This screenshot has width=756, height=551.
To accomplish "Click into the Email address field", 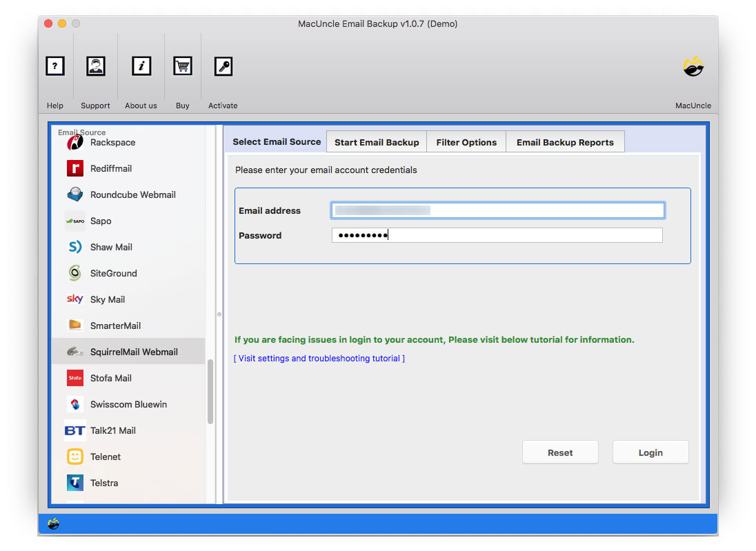I will tap(497, 210).
